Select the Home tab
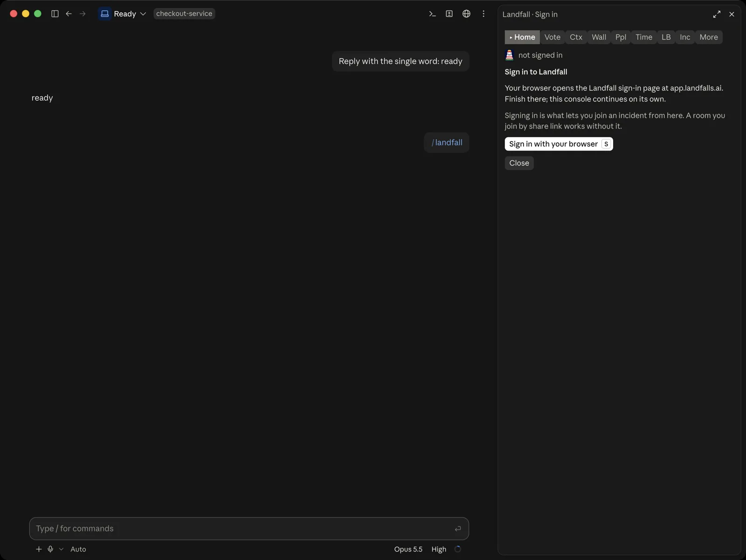 (522, 37)
